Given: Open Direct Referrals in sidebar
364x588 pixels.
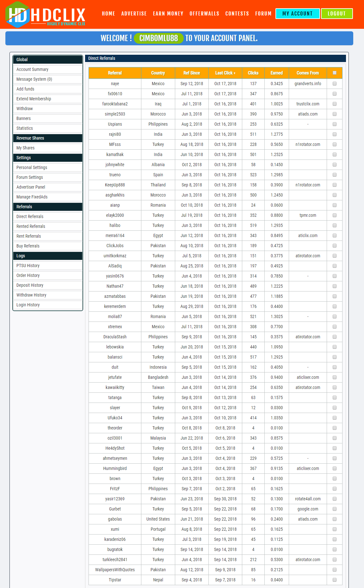Looking at the screenshot, I should 48,216.
